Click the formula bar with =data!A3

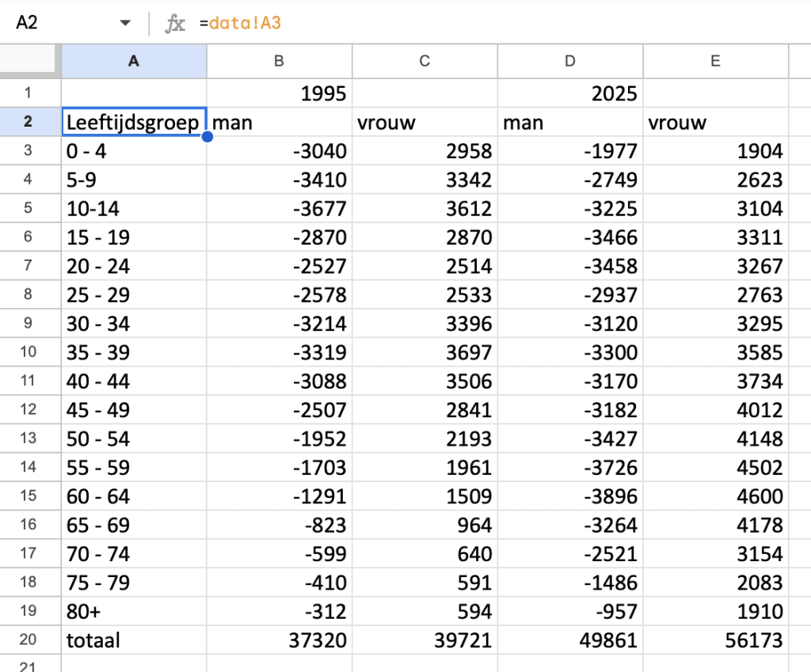click(x=475, y=23)
